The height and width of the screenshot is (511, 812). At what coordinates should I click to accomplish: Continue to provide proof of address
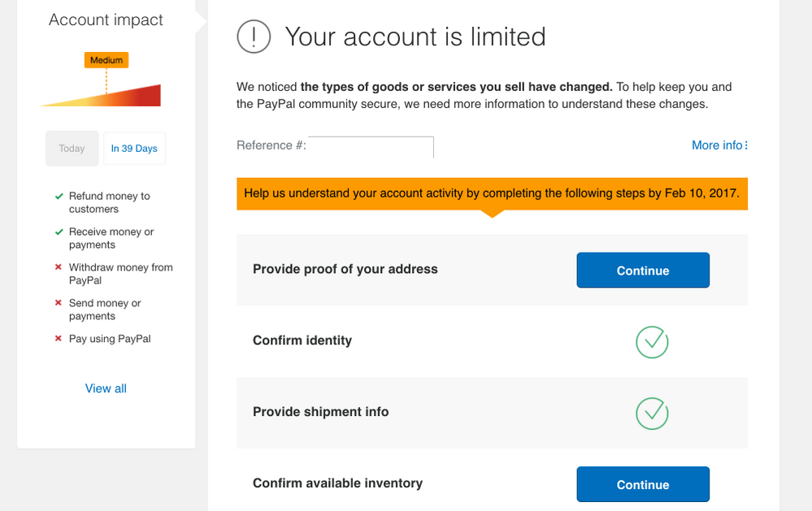643,271
